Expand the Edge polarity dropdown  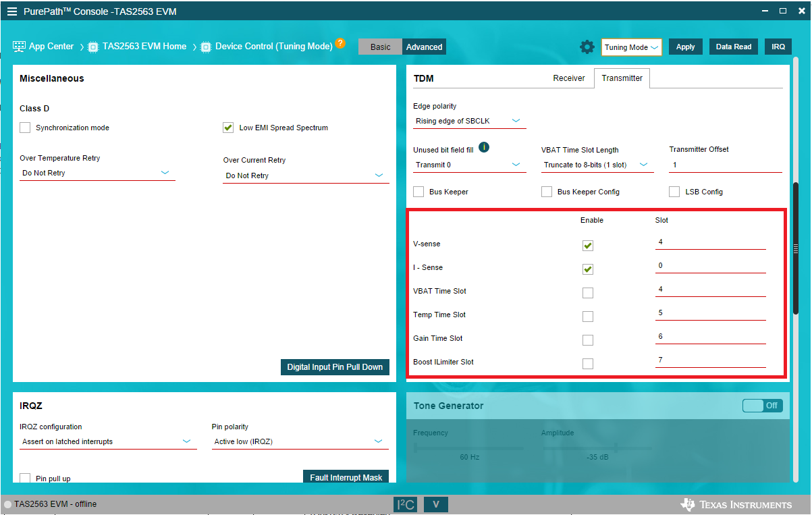coord(470,121)
